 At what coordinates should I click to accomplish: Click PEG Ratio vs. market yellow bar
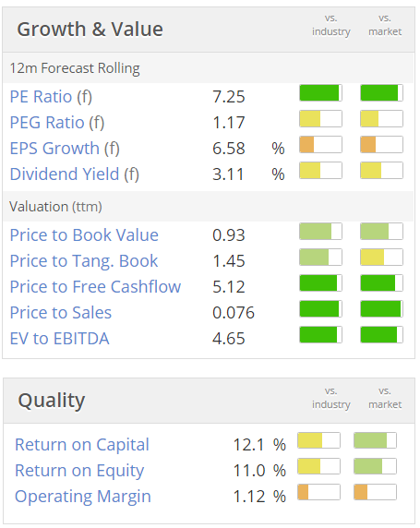[x=381, y=119]
